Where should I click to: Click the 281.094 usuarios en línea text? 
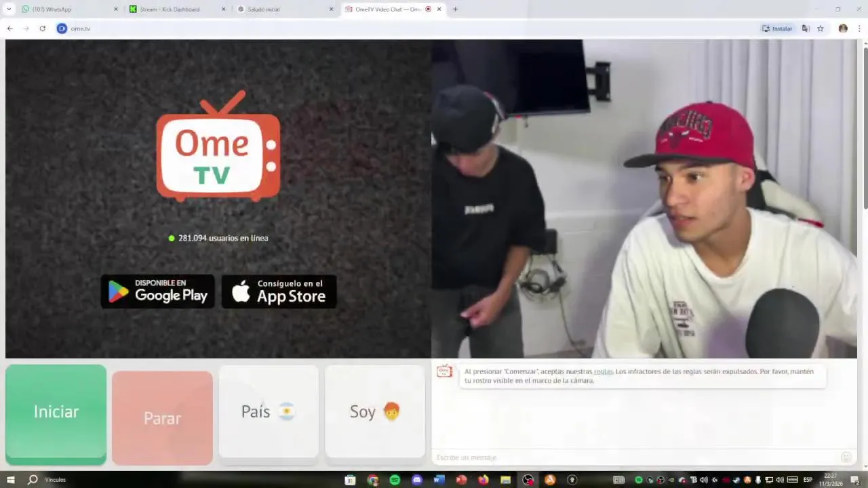(x=223, y=238)
